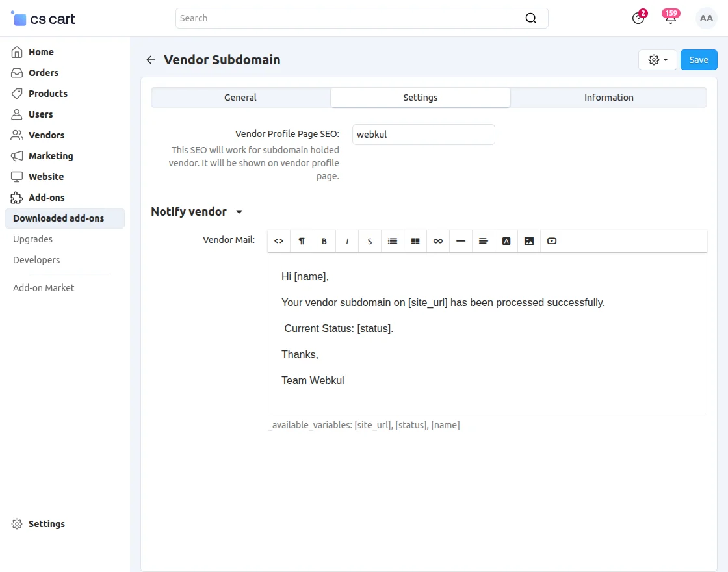
Task: Insert a bulleted list in the mail body
Action: click(x=392, y=240)
